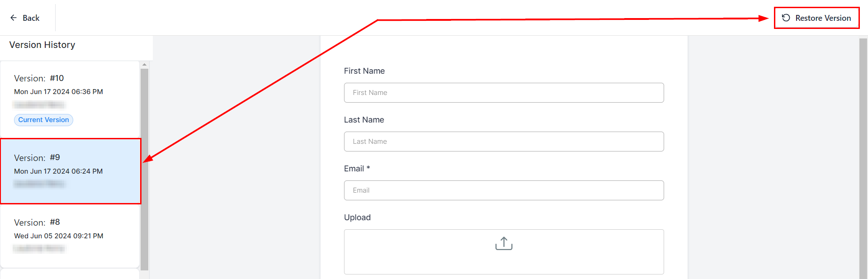Screen dimensions: 868x279
Task: Click the Current Version badge
Action: pos(43,120)
